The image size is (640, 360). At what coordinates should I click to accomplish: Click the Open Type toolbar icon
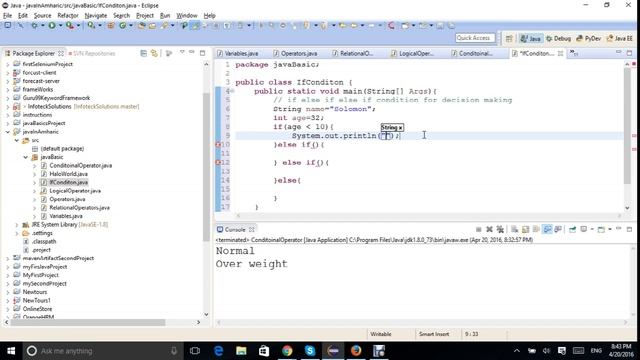(142, 25)
